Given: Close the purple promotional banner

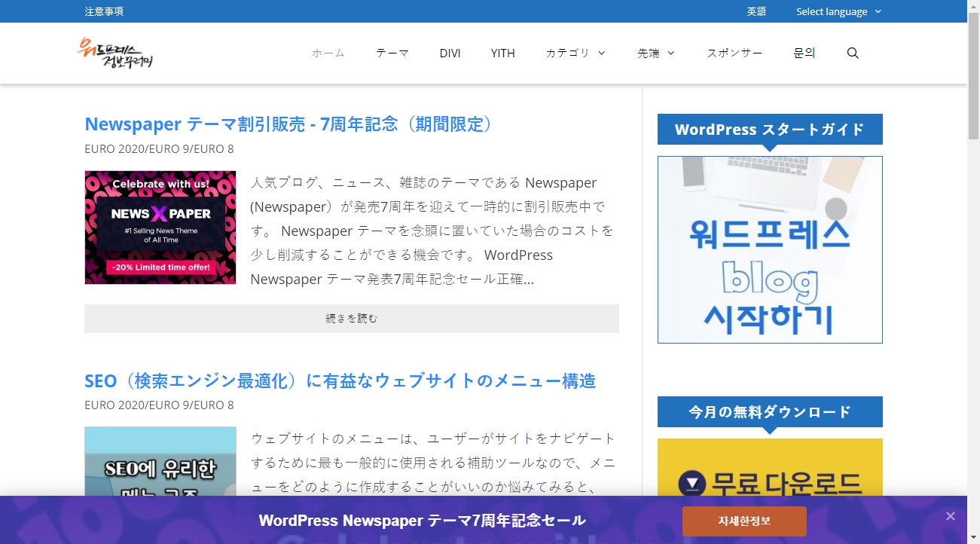Looking at the screenshot, I should point(951,516).
